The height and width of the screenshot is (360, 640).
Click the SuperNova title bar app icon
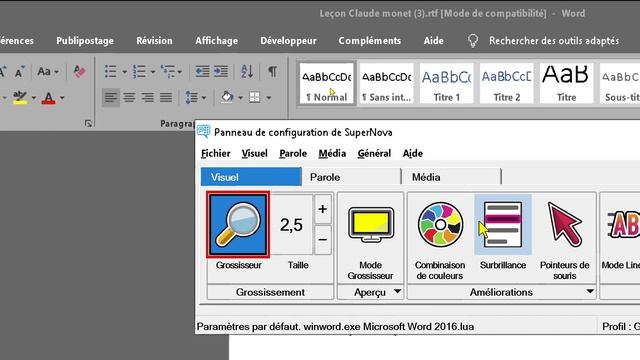pos(203,131)
